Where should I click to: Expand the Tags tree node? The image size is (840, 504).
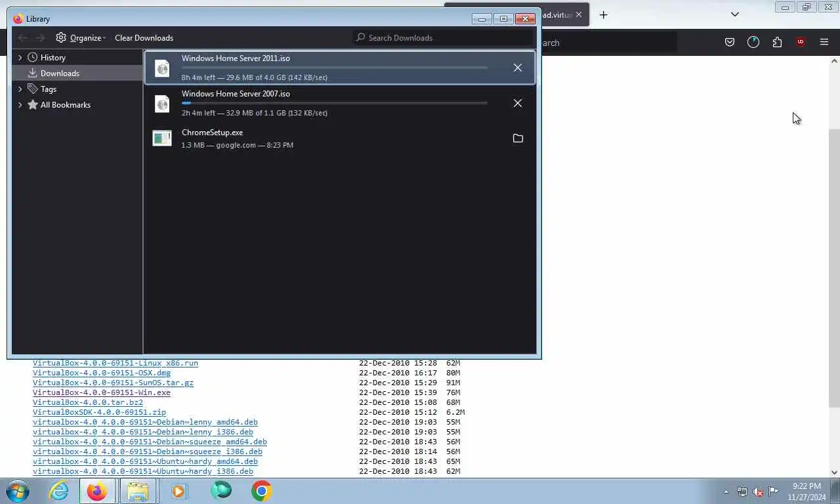[20, 89]
